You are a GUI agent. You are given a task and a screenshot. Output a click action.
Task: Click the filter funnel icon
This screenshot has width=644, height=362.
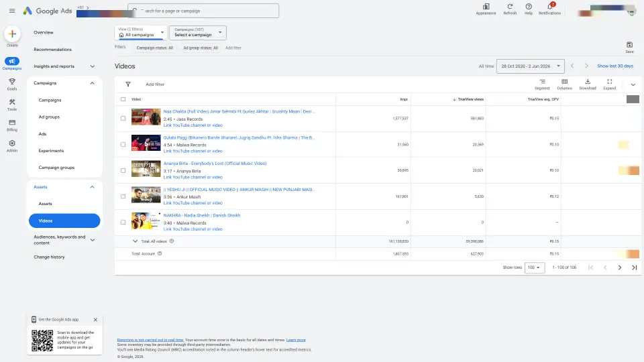tap(127, 84)
